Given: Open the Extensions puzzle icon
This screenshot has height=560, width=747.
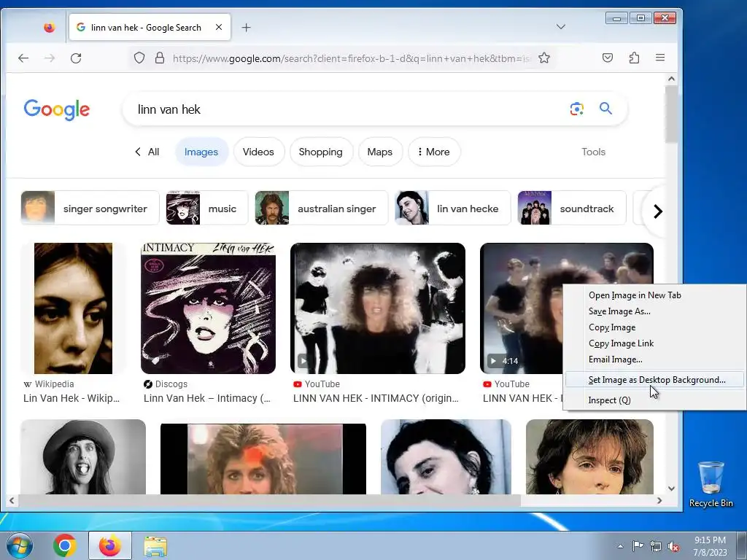Looking at the screenshot, I should pos(634,58).
